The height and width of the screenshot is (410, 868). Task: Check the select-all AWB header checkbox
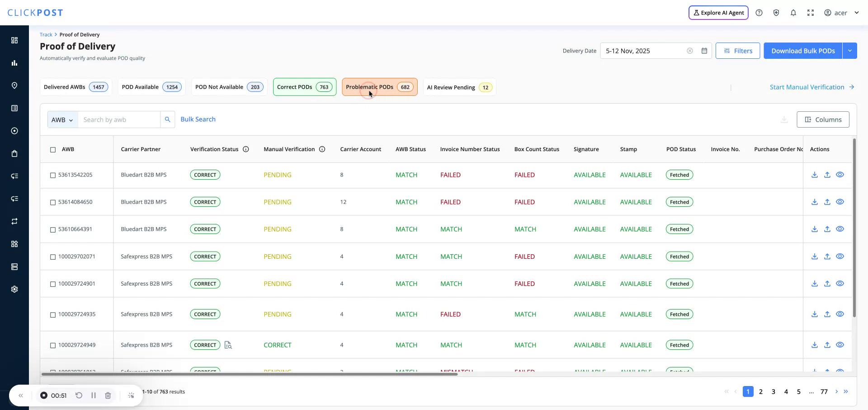53,150
